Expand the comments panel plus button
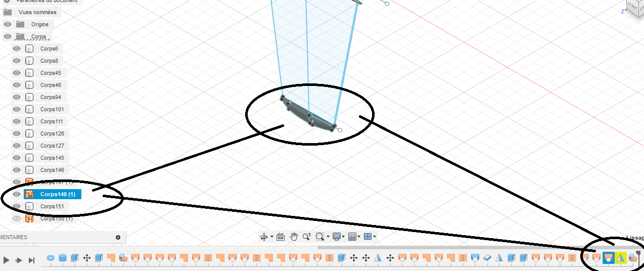Screen dimensions: 644x271 click(x=118, y=237)
